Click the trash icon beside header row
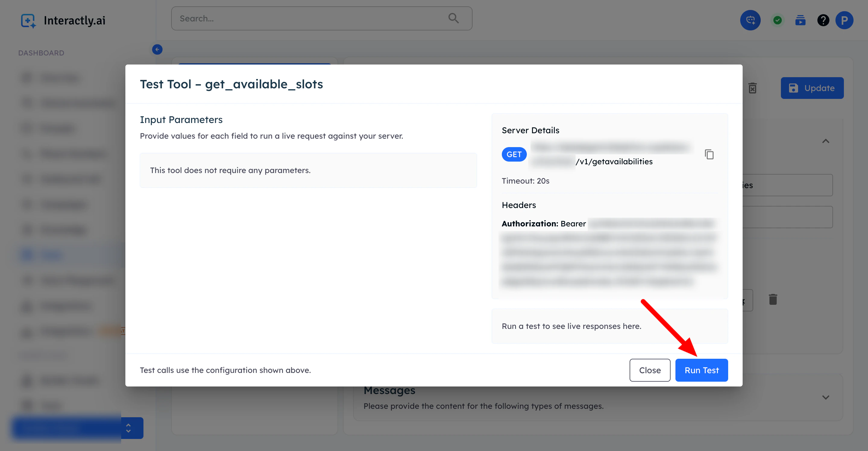868x451 pixels. [773, 299]
